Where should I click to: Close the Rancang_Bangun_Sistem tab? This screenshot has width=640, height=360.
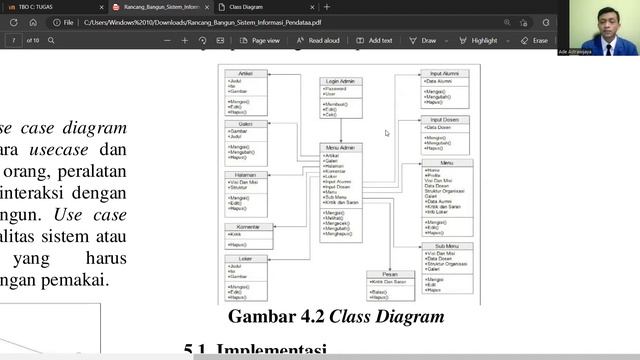pyautogui.click(x=207, y=7)
